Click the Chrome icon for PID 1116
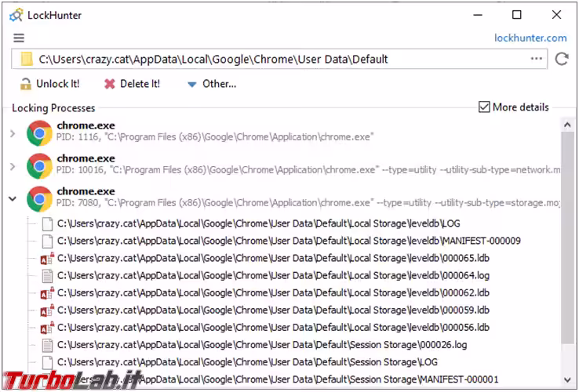Screen dimensions: 579x392 click(39, 132)
